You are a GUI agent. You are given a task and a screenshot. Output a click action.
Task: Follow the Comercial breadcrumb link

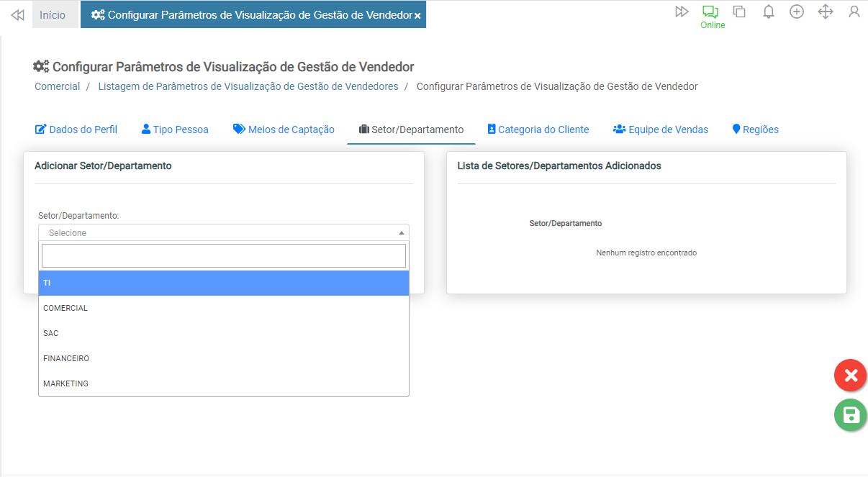pyautogui.click(x=58, y=86)
